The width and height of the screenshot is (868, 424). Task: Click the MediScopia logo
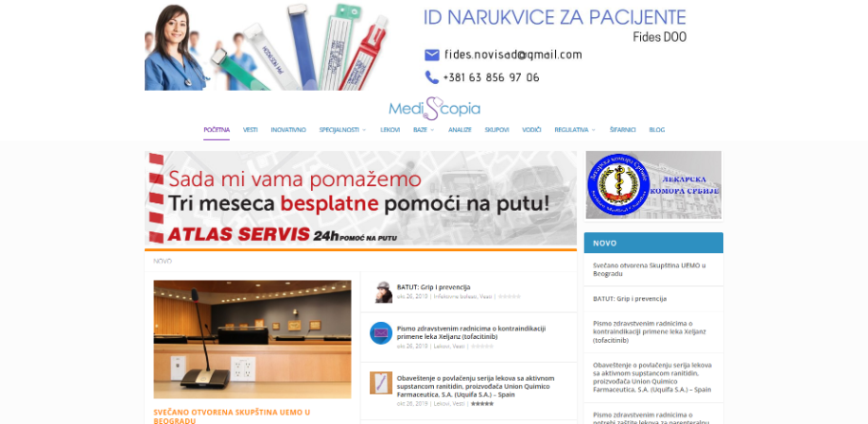(434, 108)
